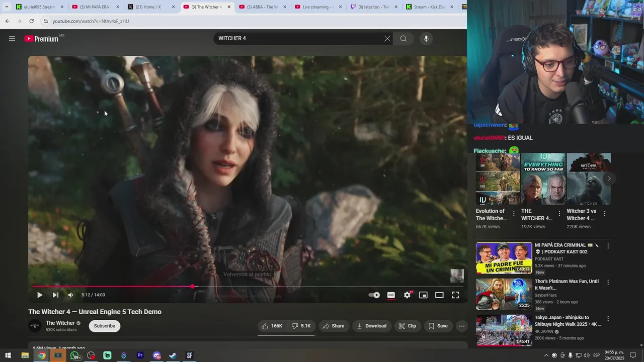Screen dimensions: 644x362
Task: Play the Witcher 4 video
Action: click(40, 295)
